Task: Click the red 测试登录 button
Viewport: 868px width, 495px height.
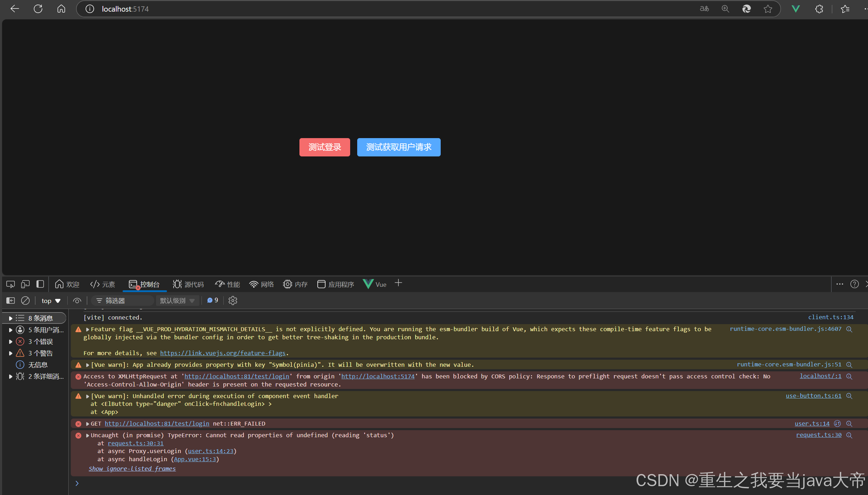Action: pyautogui.click(x=324, y=147)
